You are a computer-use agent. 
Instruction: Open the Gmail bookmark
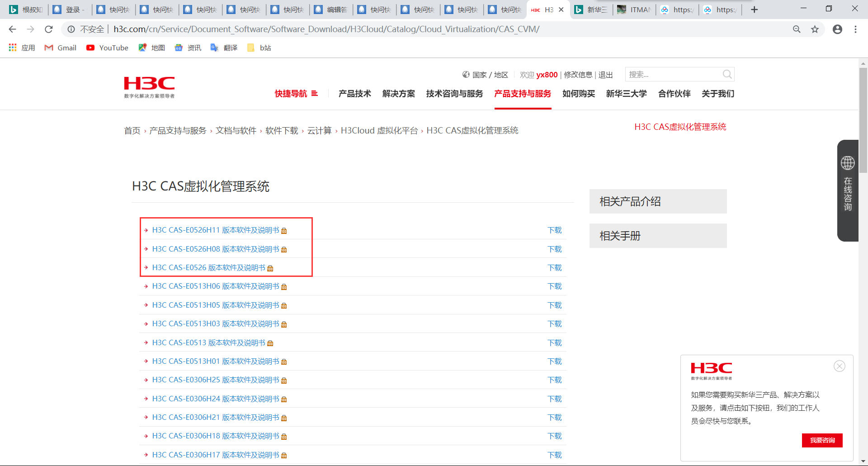[61, 48]
